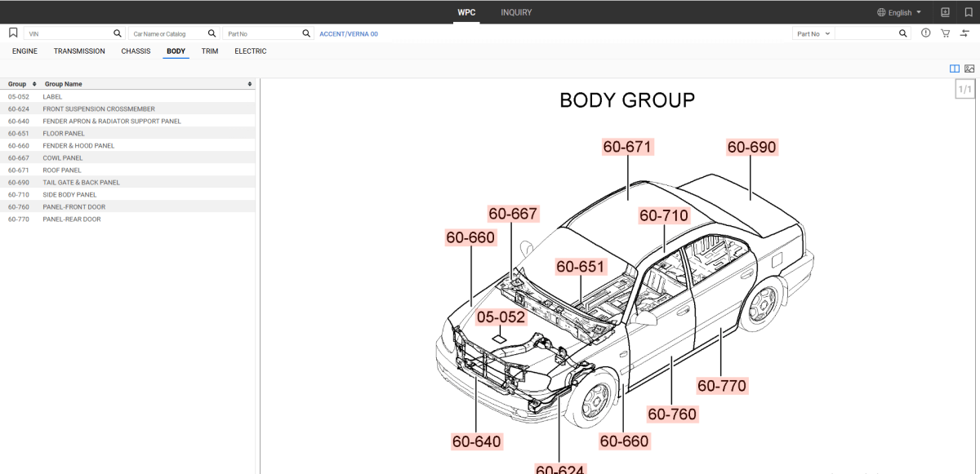Click the Car Name or Catalog search icon
980x474 pixels.
(x=212, y=33)
